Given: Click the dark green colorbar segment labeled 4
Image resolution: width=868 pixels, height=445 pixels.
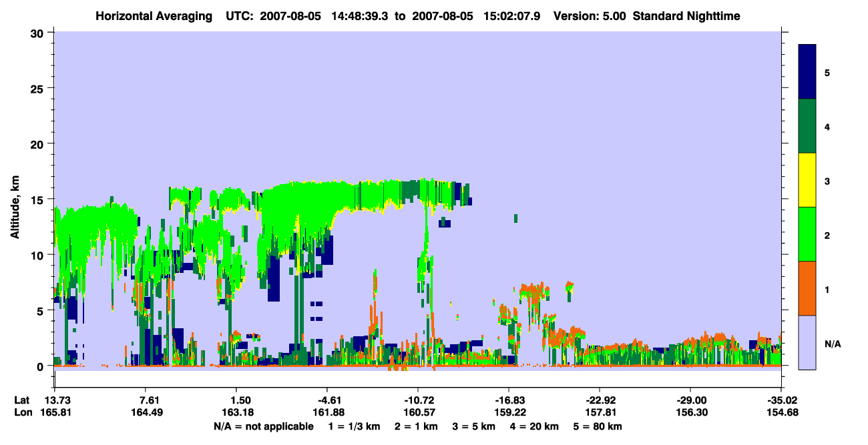Looking at the screenshot, I should coord(807,126).
